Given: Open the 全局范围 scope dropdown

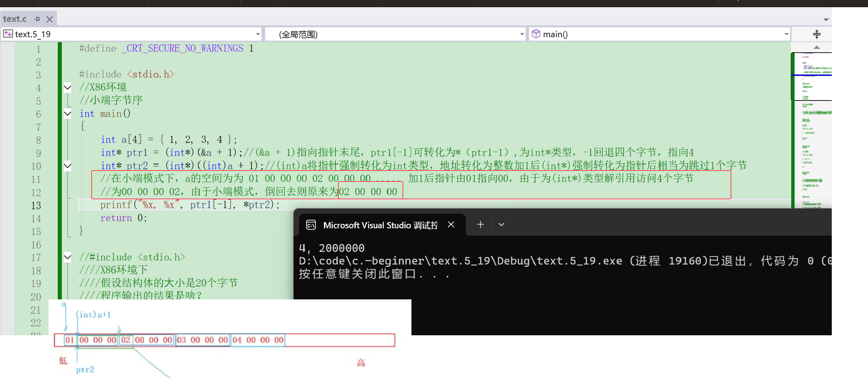Looking at the screenshot, I should 521,34.
